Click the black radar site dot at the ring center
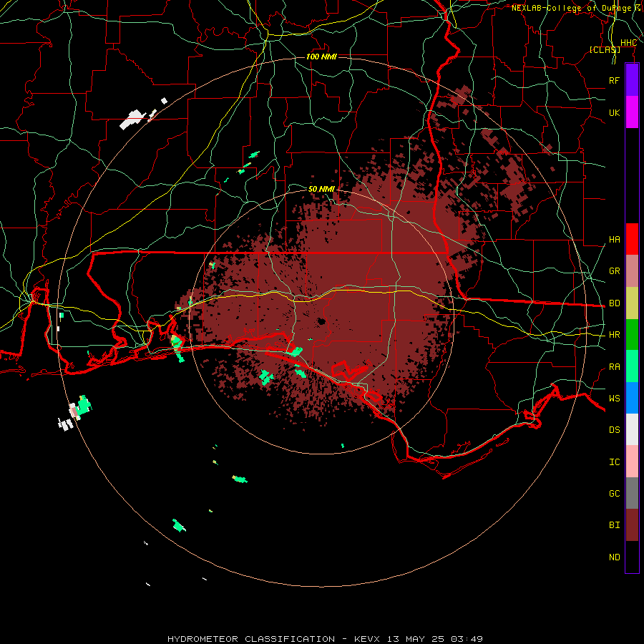 pos(321,321)
